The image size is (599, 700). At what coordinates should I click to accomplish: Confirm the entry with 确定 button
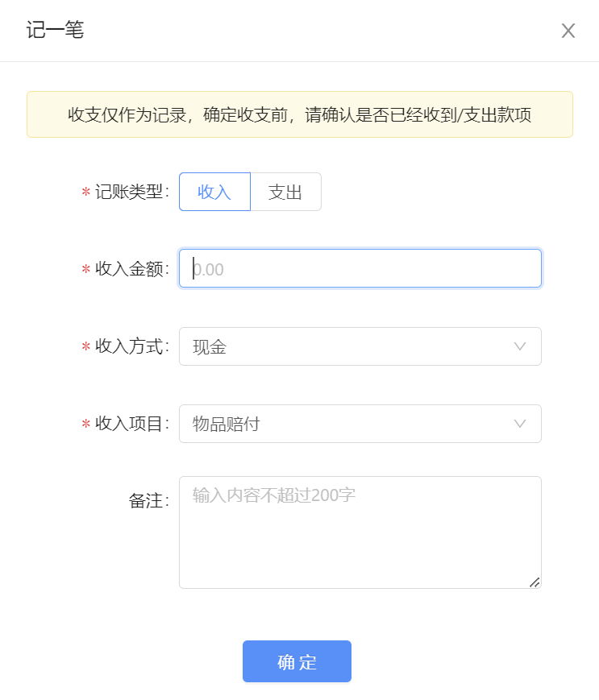[297, 661]
